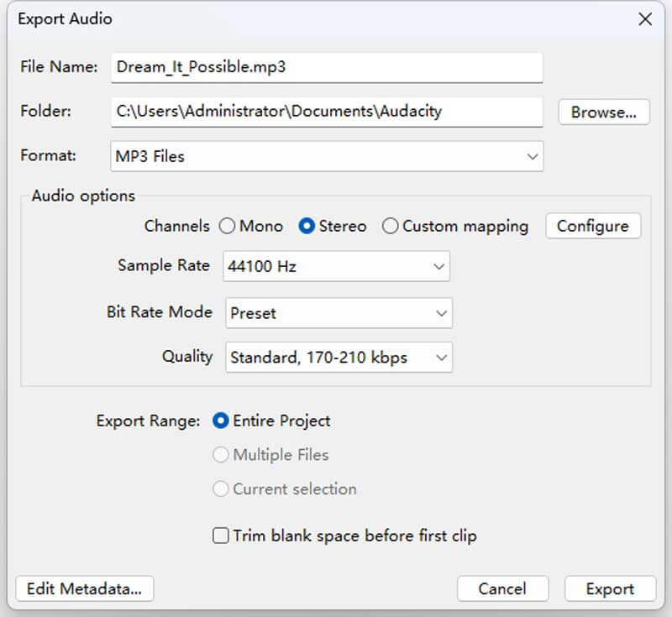The height and width of the screenshot is (617, 672).
Task: Close the Export Audio dialog
Action: [x=644, y=18]
